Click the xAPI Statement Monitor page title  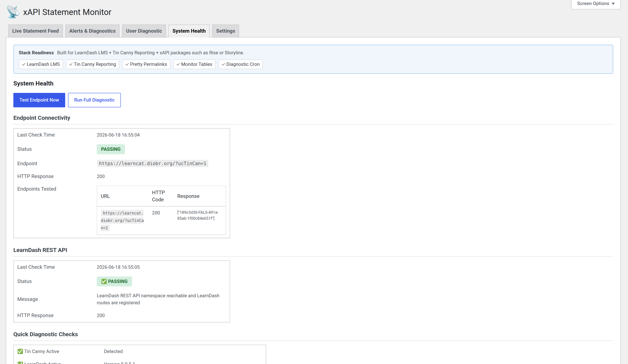point(67,12)
